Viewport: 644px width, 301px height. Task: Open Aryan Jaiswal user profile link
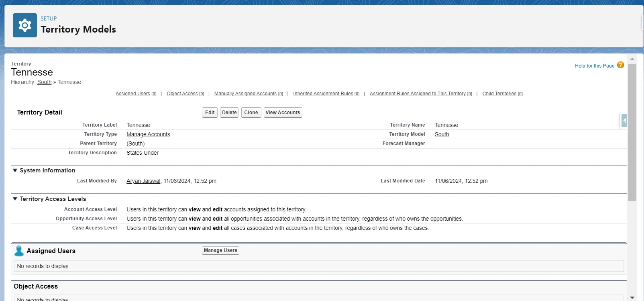click(x=143, y=181)
